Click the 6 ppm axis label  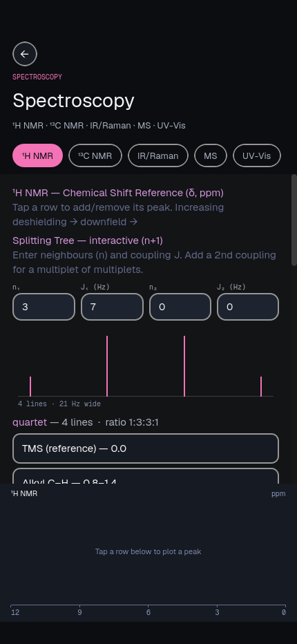pyautogui.click(x=148, y=612)
